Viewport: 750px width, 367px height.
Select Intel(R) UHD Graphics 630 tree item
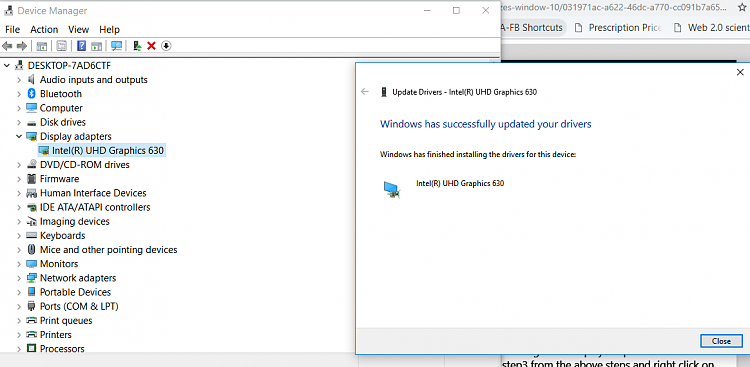pos(108,151)
